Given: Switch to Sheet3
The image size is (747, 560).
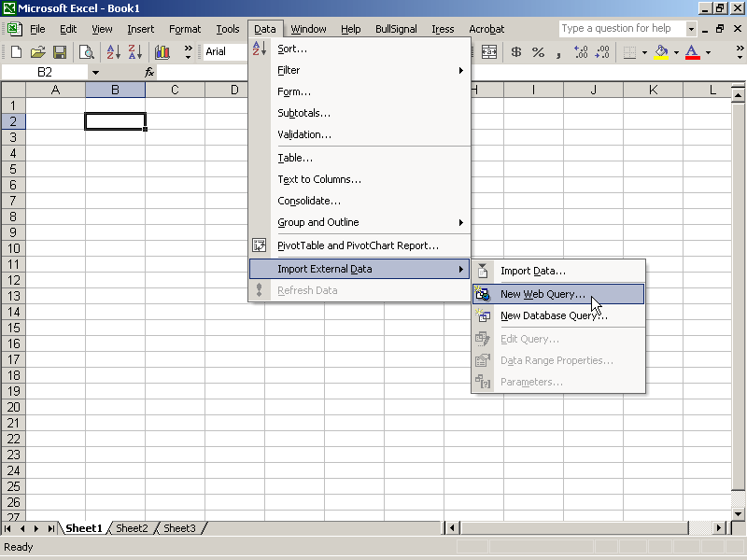Looking at the screenshot, I should (179, 527).
